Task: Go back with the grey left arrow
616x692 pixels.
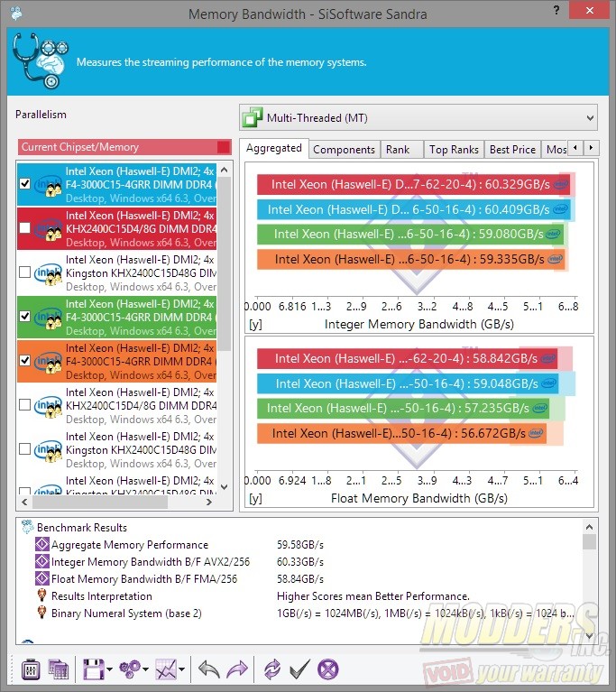Action: click(209, 670)
